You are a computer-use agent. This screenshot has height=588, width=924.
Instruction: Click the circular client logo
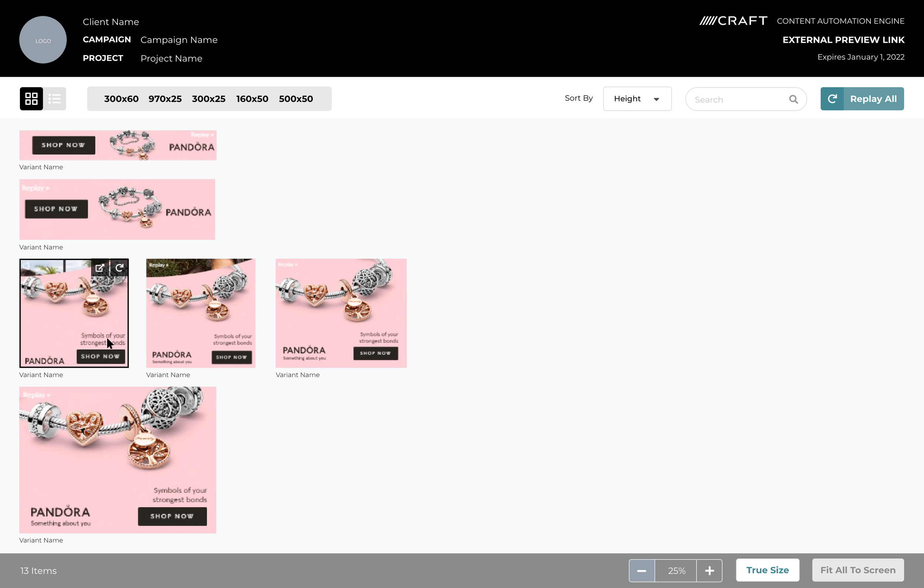pos(43,40)
